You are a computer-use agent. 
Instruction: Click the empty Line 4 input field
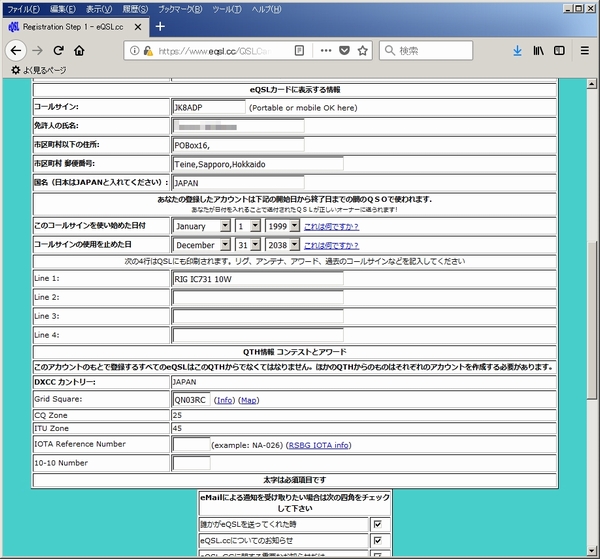tap(258, 336)
